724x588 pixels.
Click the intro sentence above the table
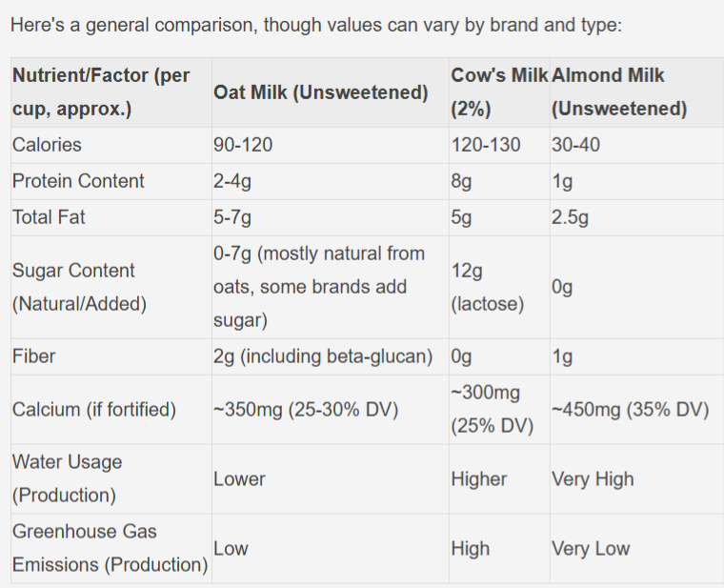point(316,25)
